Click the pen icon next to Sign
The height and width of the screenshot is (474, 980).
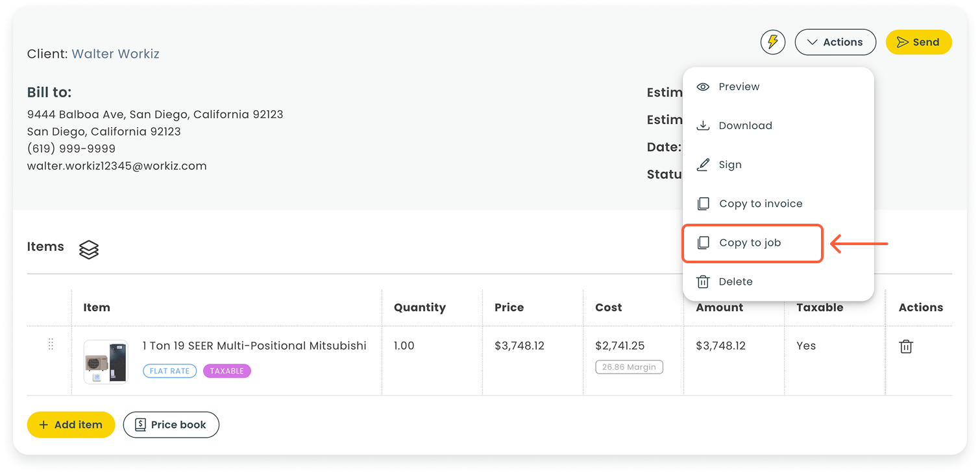click(703, 165)
